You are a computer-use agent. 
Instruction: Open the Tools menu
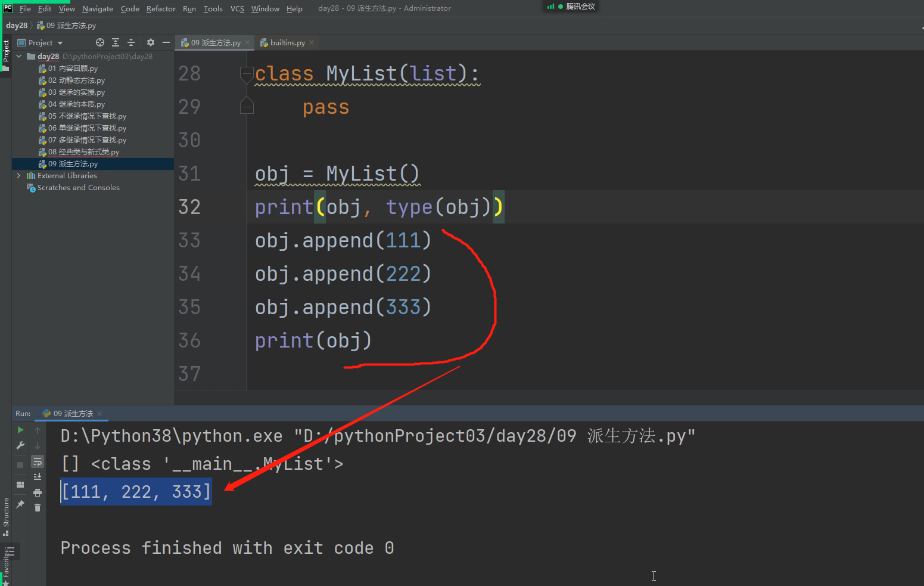(x=213, y=8)
